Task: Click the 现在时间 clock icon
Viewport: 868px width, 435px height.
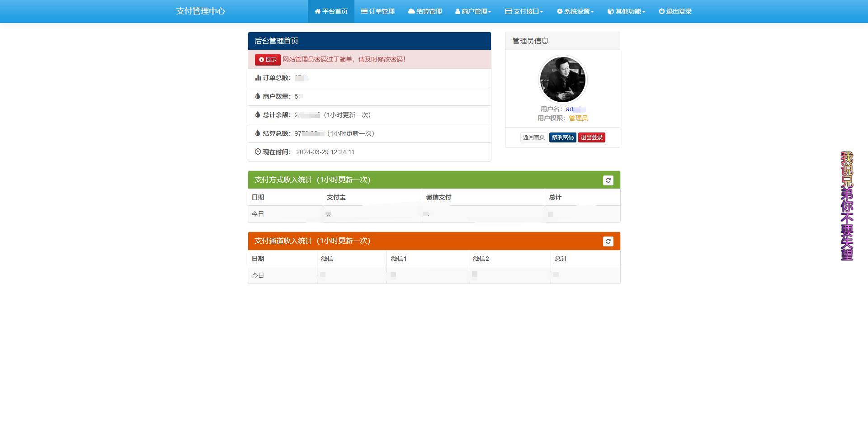Action: 257,151
